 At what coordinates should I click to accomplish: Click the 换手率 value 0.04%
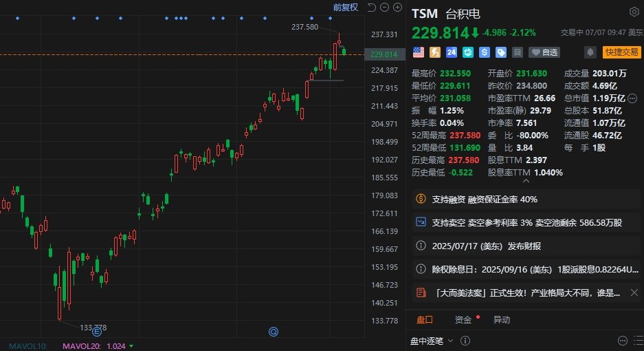point(452,123)
